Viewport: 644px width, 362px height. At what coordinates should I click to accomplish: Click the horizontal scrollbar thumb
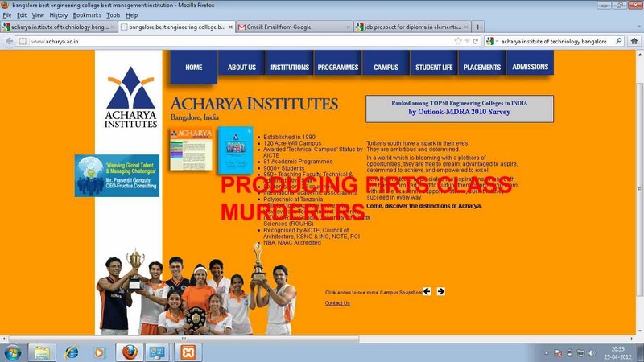pos(184,339)
